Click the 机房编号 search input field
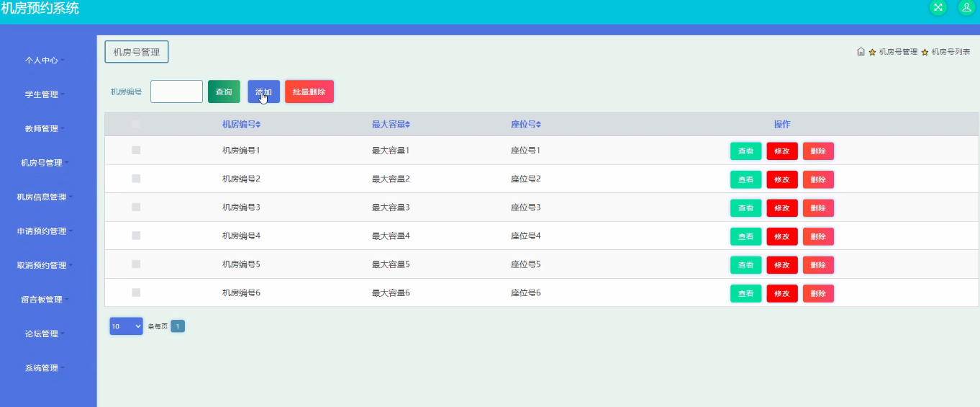980x407 pixels. (176, 91)
